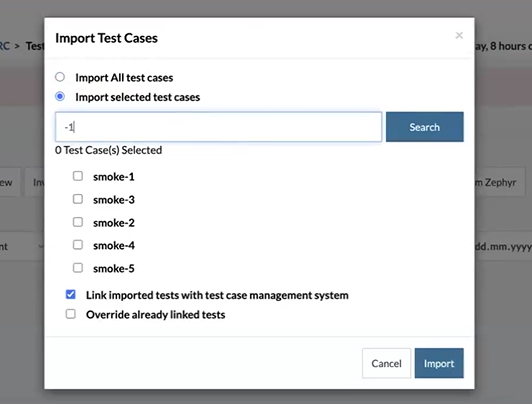The width and height of the screenshot is (532, 404).
Task: Click Link imported tests label text
Action: point(217,295)
